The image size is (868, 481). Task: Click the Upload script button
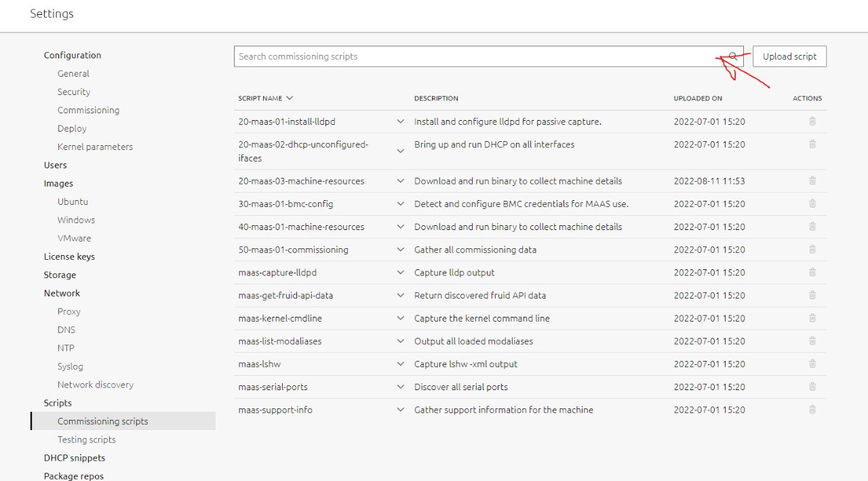point(789,56)
